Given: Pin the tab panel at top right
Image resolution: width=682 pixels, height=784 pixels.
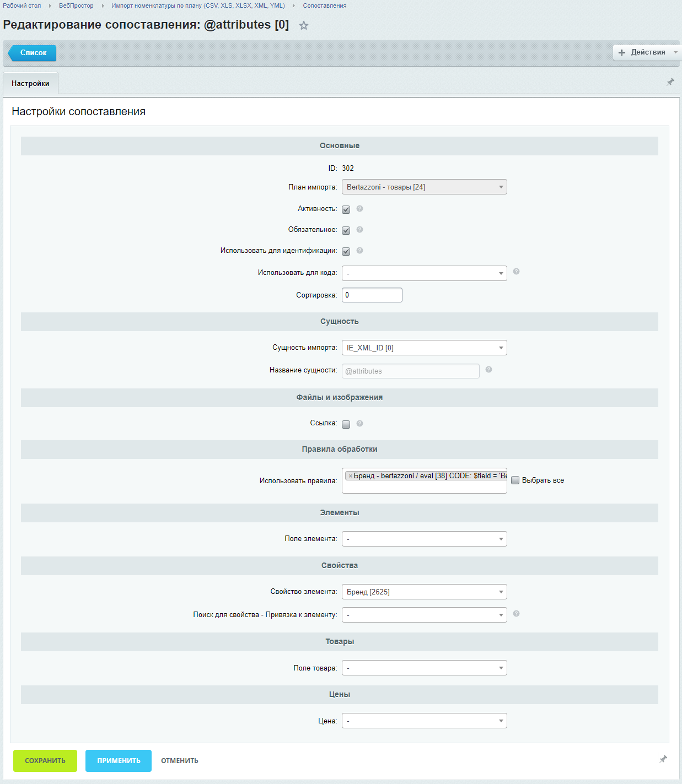Looking at the screenshot, I should coord(670,82).
